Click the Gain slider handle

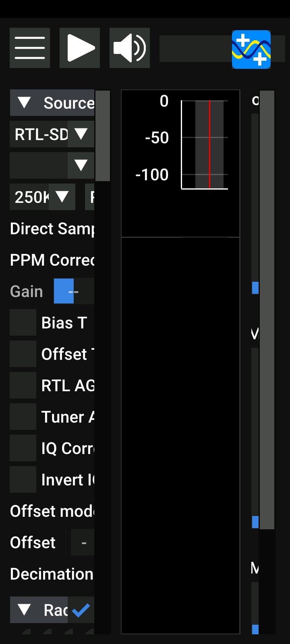point(64,291)
